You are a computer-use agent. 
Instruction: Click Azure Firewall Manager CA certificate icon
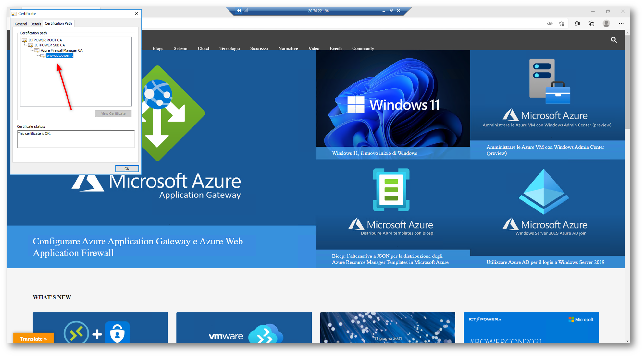coord(37,51)
